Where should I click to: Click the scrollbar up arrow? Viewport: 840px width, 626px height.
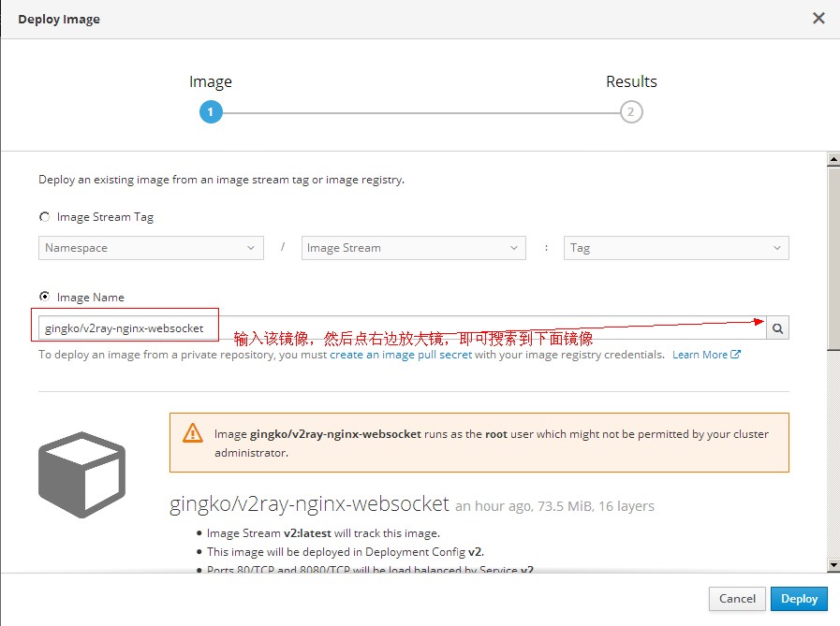pos(833,159)
